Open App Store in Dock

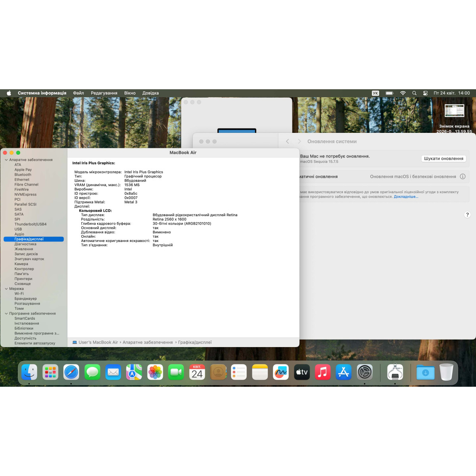[344, 372]
